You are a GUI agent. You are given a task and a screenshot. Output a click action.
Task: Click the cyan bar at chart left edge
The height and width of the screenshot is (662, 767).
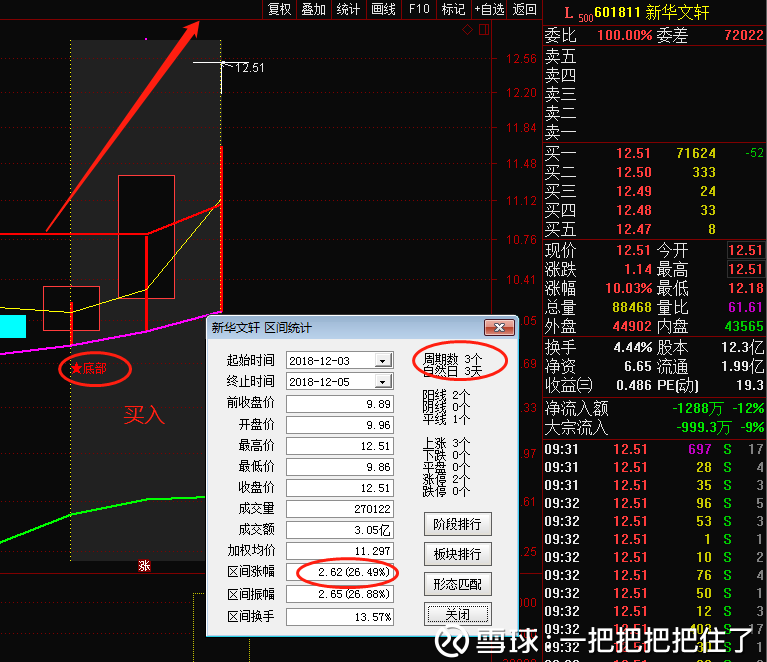[13, 326]
